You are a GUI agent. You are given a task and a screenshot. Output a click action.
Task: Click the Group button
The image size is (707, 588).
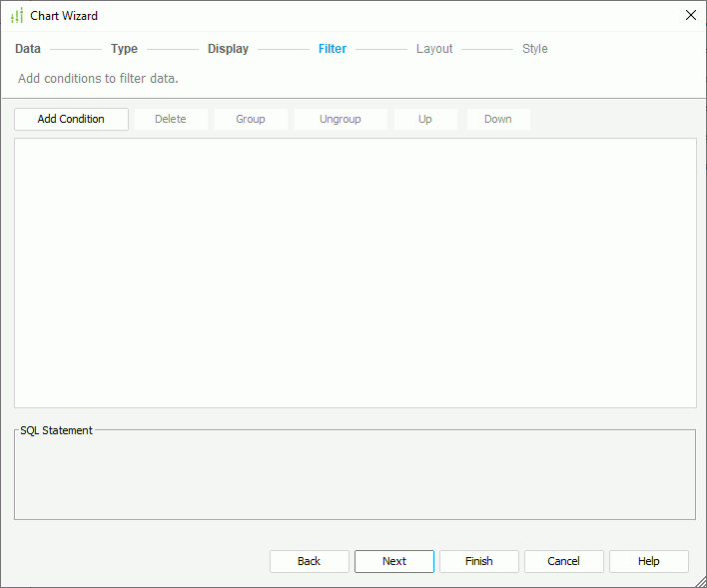tap(251, 119)
